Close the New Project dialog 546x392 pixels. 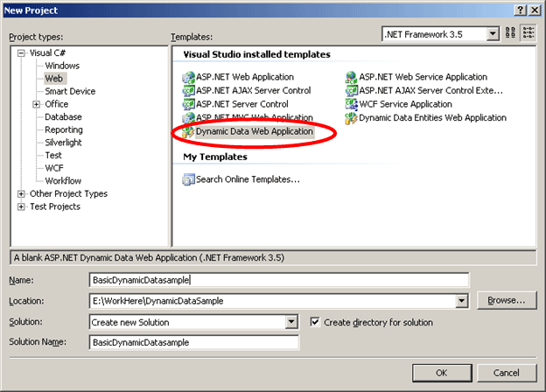coord(535,10)
